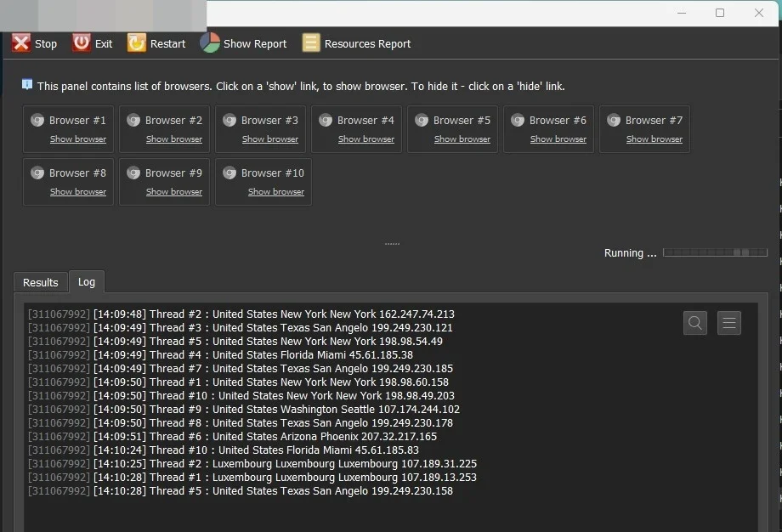The height and width of the screenshot is (532, 782).
Task: Select log line with 45.61.185.83
Action: tap(224, 450)
